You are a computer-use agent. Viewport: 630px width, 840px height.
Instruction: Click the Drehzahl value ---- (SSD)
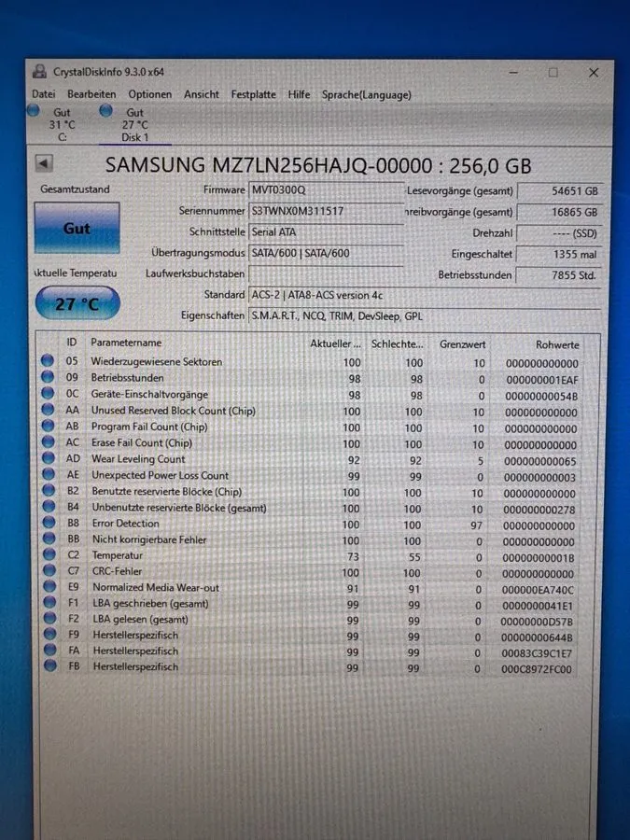pos(560,233)
